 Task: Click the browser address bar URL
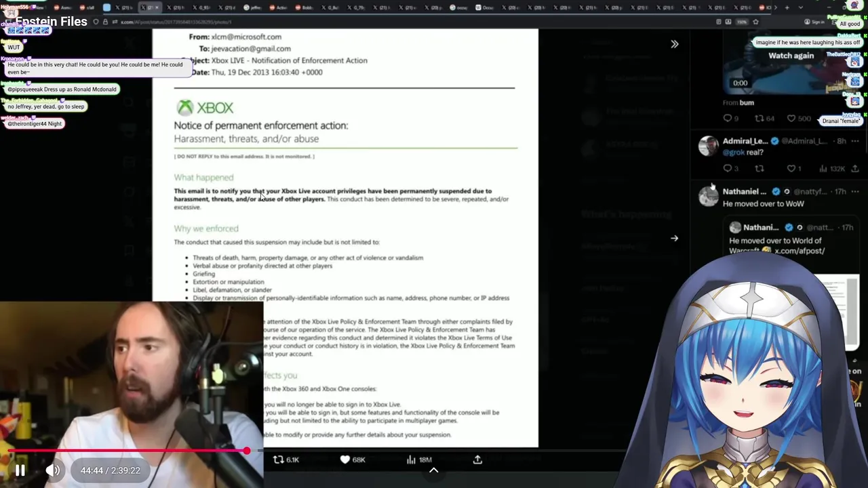coord(176,22)
